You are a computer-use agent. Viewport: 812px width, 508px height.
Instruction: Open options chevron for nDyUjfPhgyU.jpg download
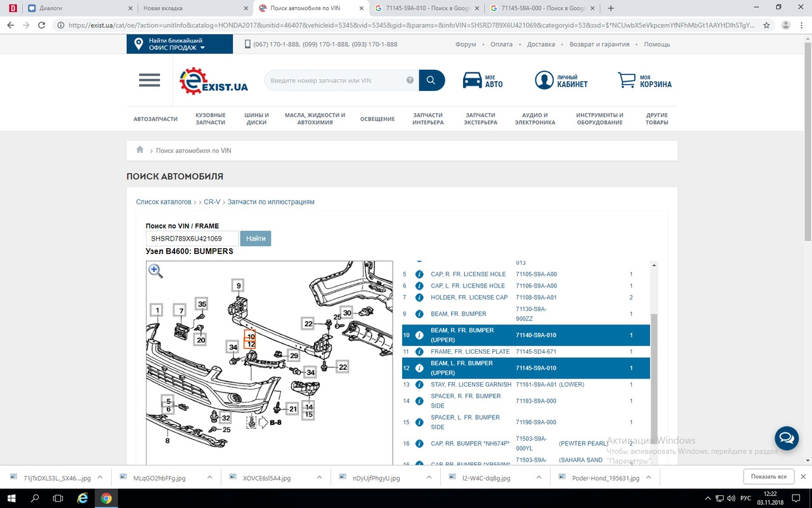(429, 477)
